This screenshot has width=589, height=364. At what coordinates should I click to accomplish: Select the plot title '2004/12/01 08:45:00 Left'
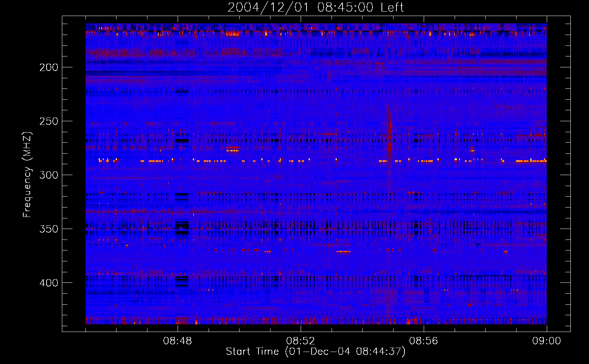(316, 7)
